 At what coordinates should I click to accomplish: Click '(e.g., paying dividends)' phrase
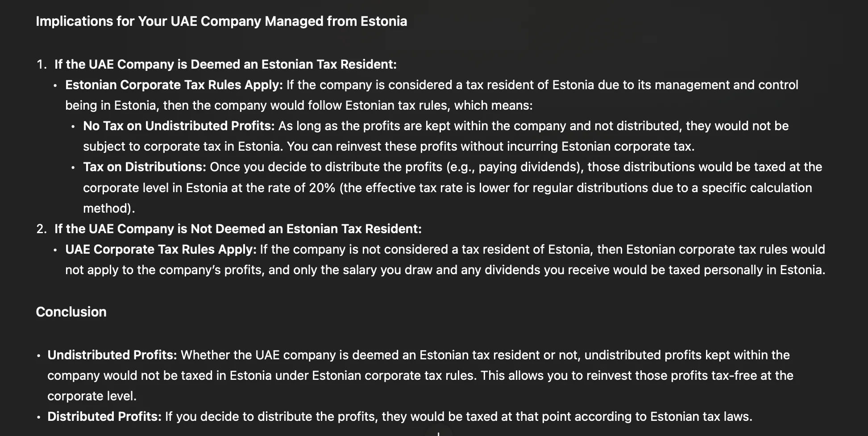tap(515, 167)
